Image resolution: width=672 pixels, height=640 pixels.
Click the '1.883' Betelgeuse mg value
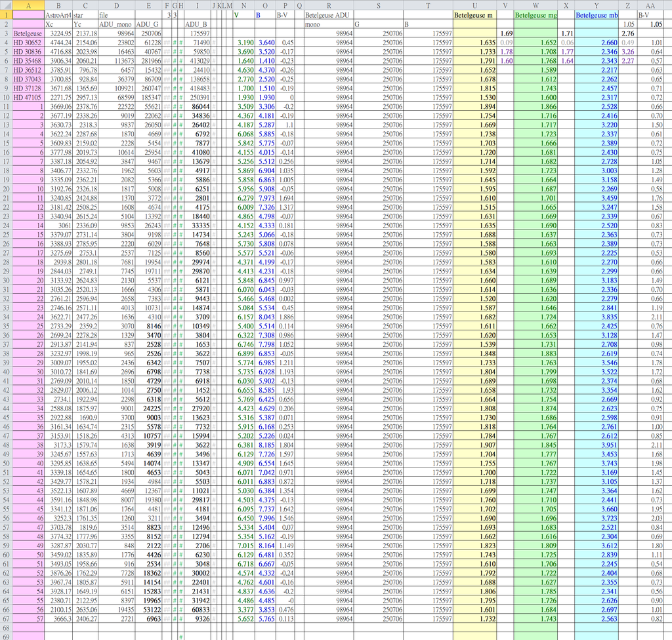[x=535, y=353]
